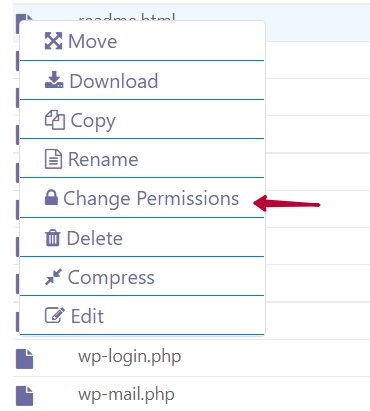The width and height of the screenshot is (370, 411).
Task: Click the Delete trash can icon
Action: [52, 238]
